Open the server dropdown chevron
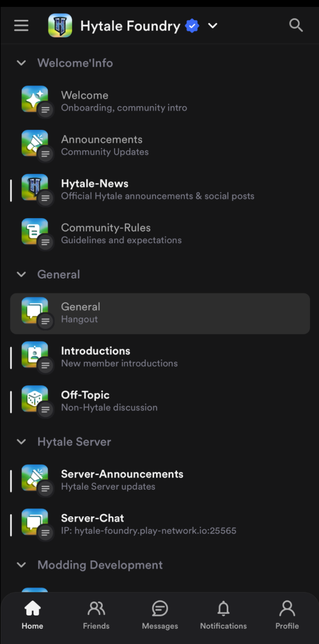The width and height of the screenshot is (319, 644). [213, 26]
